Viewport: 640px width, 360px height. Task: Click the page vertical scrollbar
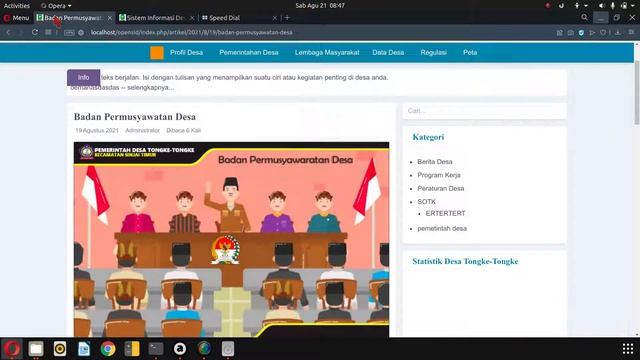point(637,93)
